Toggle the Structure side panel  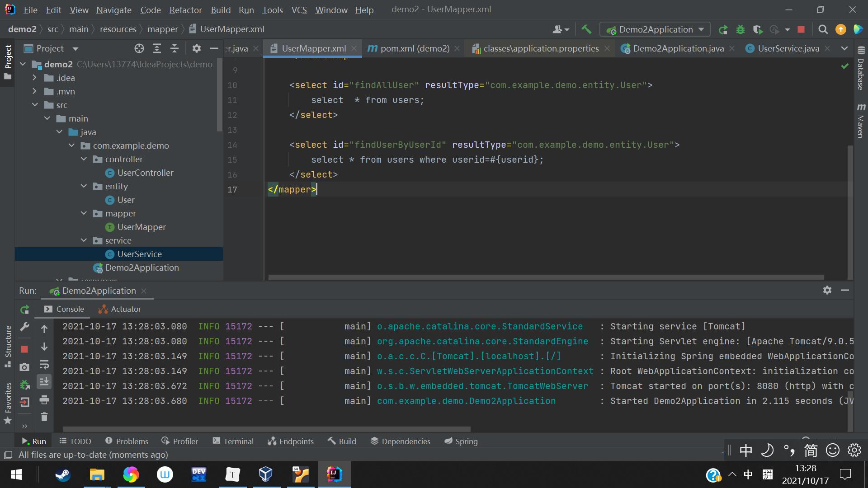click(x=8, y=346)
